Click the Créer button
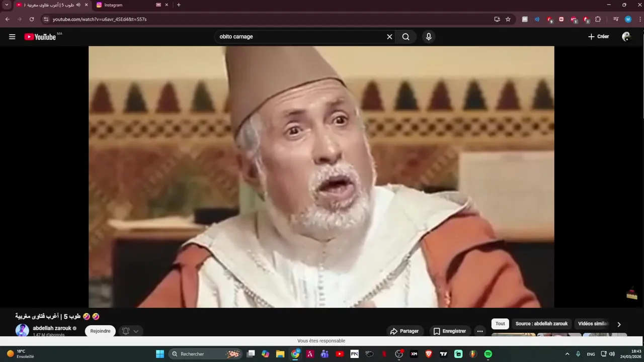Viewport: 644px width, 362px height. coord(599,37)
